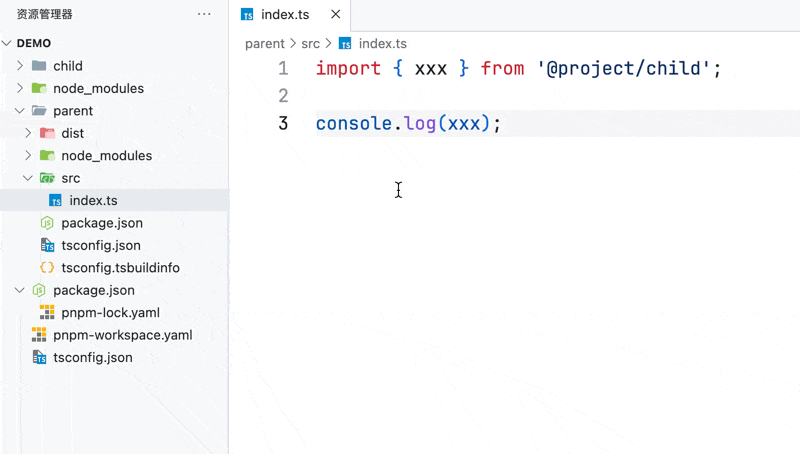
Task: Open package.json under parent folder
Action: point(102,223)
